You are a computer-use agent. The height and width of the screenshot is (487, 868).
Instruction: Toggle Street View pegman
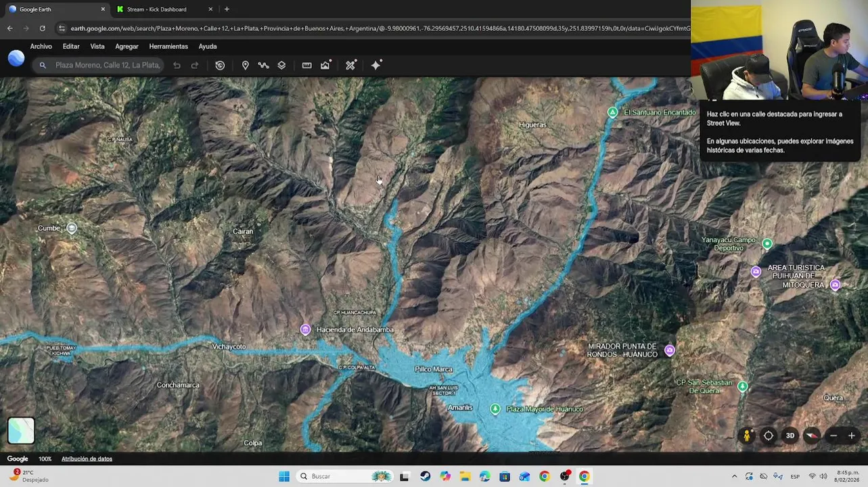(x=747, y=436)
